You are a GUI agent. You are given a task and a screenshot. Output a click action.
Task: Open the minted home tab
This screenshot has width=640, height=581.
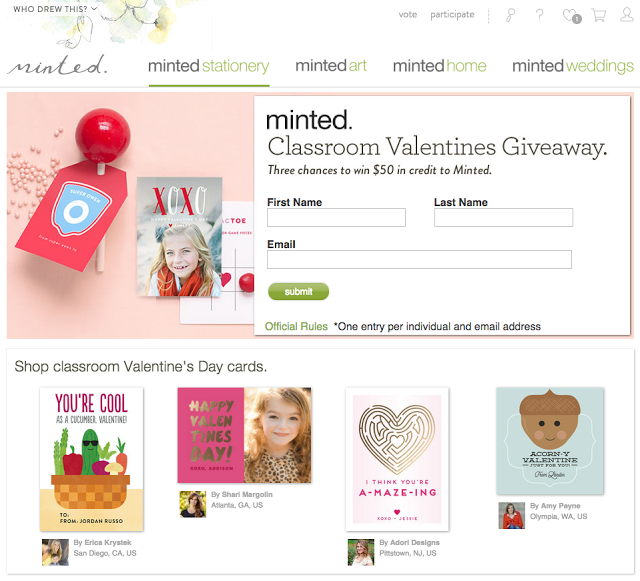(x=440, y=65)
